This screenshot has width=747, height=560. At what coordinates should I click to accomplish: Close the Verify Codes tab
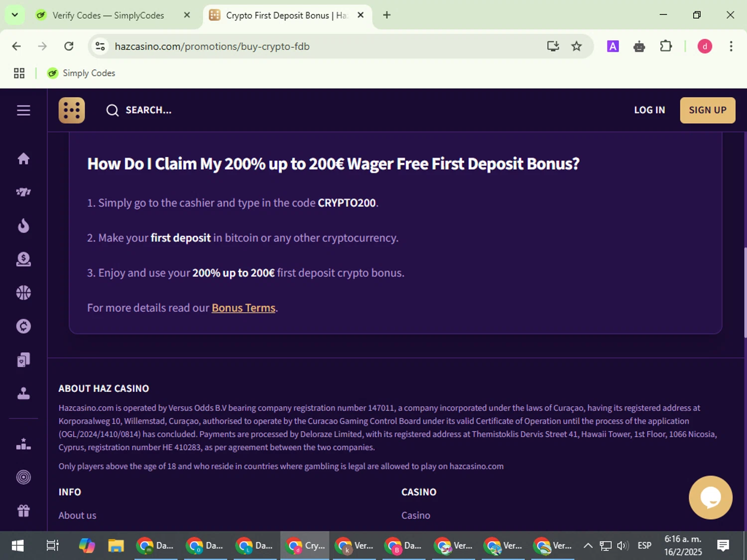point(187,15)
